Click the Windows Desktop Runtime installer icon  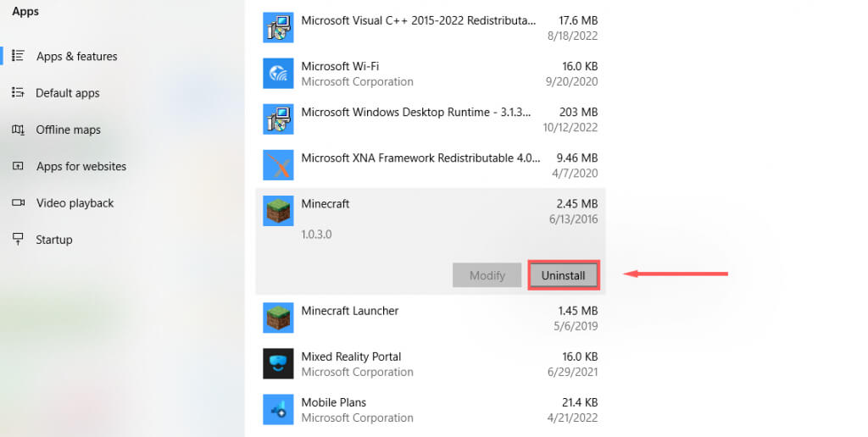pos(278,119)
